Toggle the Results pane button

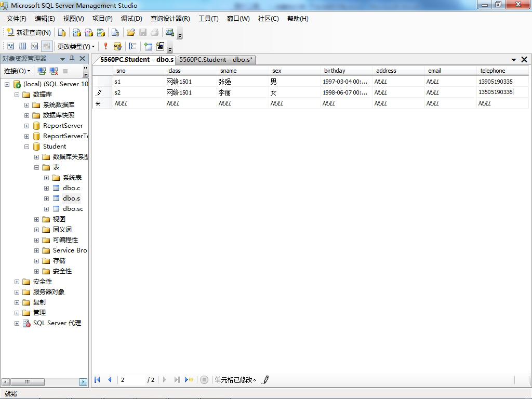pyautogui.click(x=46, y=46)
